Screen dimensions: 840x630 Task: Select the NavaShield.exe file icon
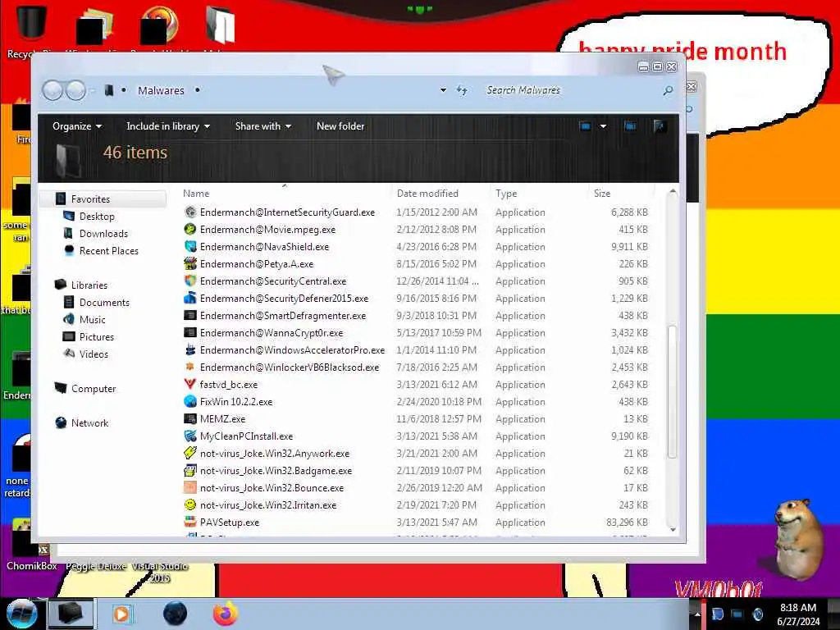click(190, 246)
